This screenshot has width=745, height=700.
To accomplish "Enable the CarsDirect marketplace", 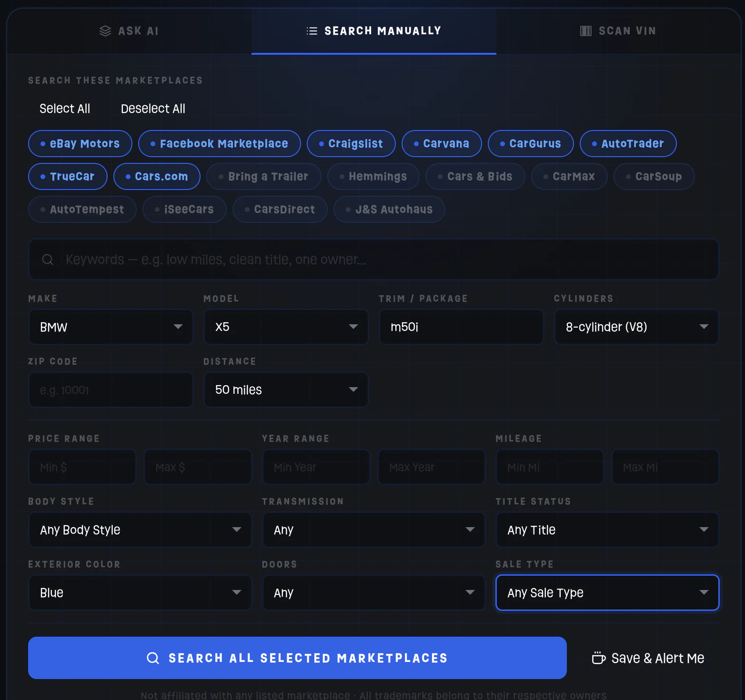I will pyautogui.click(x=280, y=209).
